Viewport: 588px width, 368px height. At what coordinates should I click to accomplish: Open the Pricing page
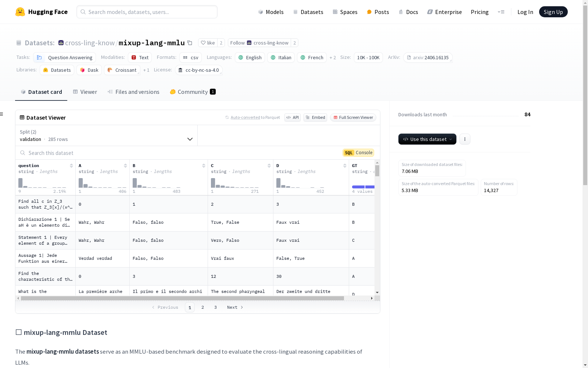[x=480, y=12]
